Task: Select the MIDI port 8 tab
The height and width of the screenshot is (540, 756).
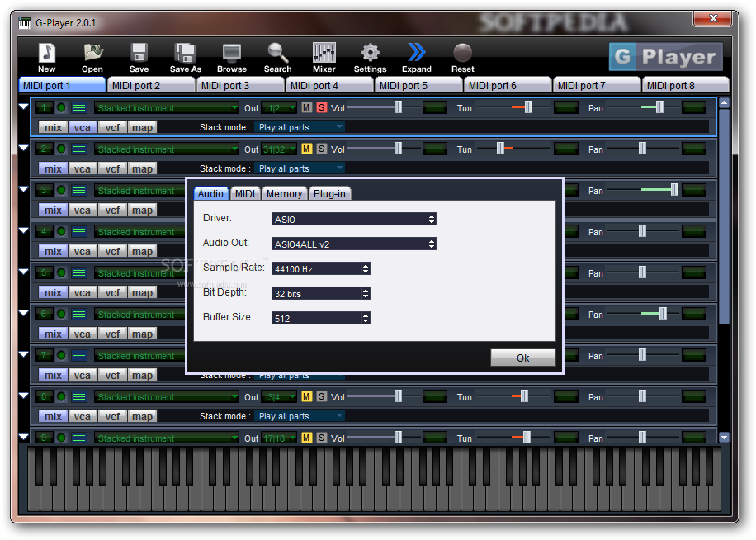Action: click(686, 85)
